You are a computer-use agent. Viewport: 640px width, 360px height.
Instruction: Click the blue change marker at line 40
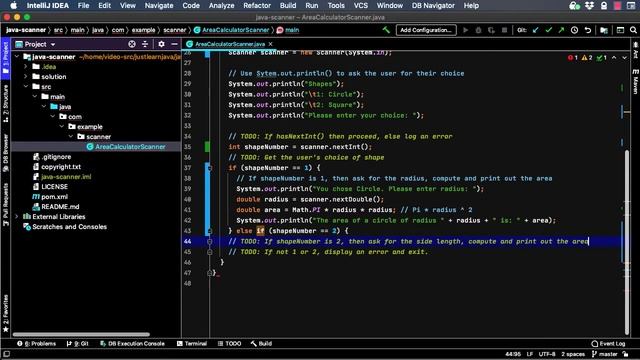click(207, 199)
